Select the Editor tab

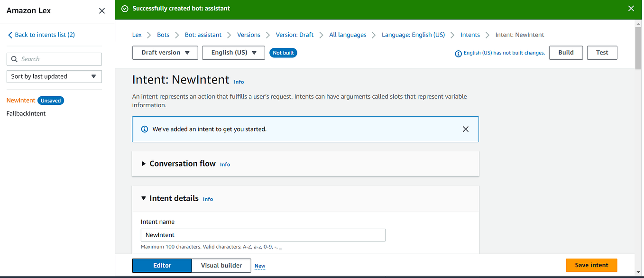coord(162,265)
